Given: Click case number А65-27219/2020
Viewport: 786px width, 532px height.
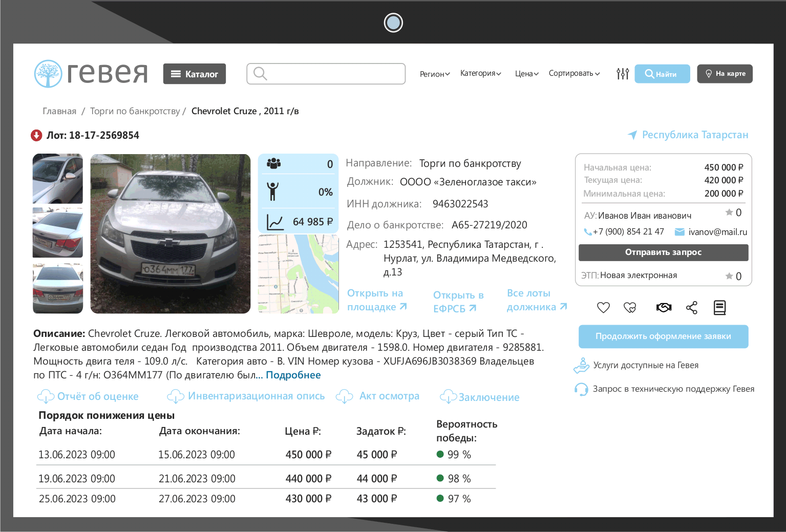Looking at the screenshot, I should 490,225.
